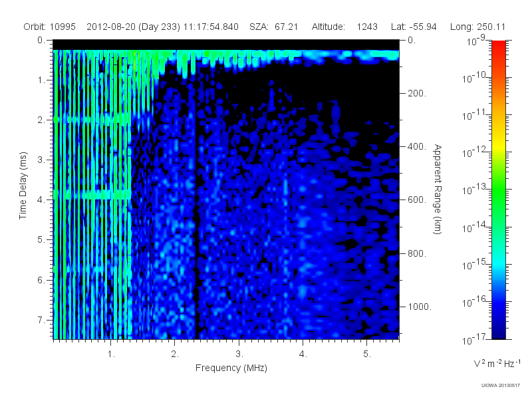
Task: Click the V² m⁻² Hz⁻¹ units label
Action: pos(497,363)
